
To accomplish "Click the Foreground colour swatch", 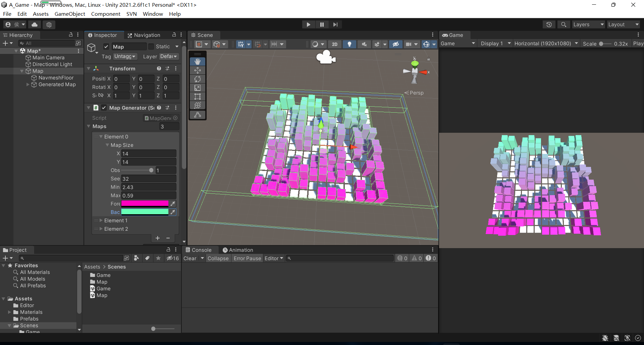I will (x=145, y=204).
